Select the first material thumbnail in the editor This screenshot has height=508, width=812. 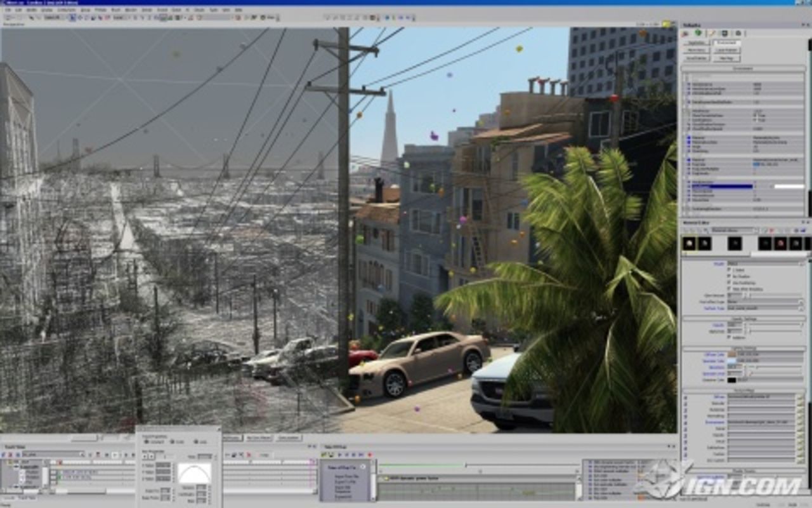(x=688, y=244)
